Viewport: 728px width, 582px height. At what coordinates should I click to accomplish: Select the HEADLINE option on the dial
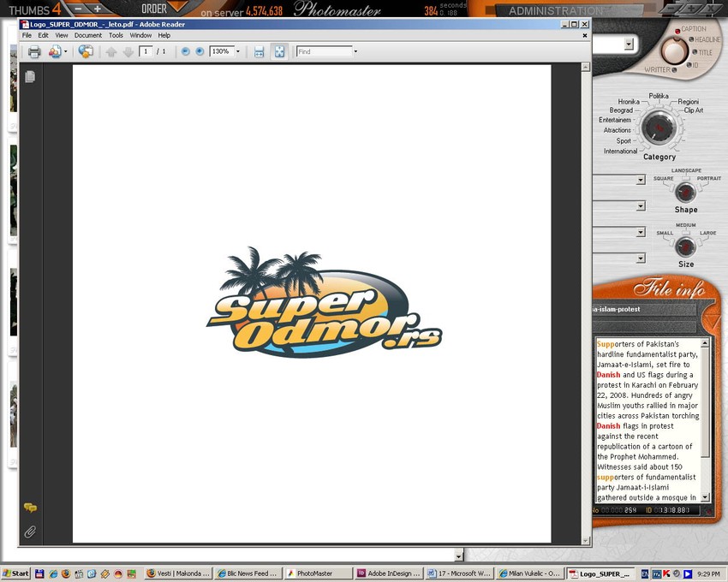coord(708,40)
